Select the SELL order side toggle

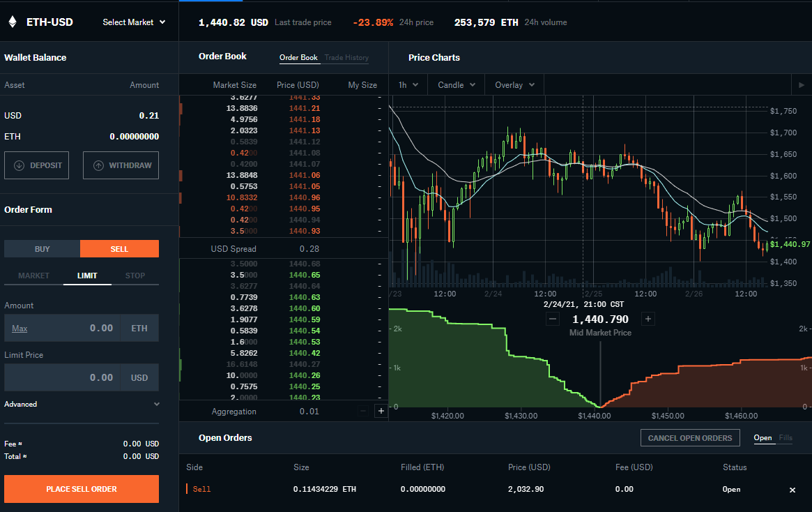[120, 249]
